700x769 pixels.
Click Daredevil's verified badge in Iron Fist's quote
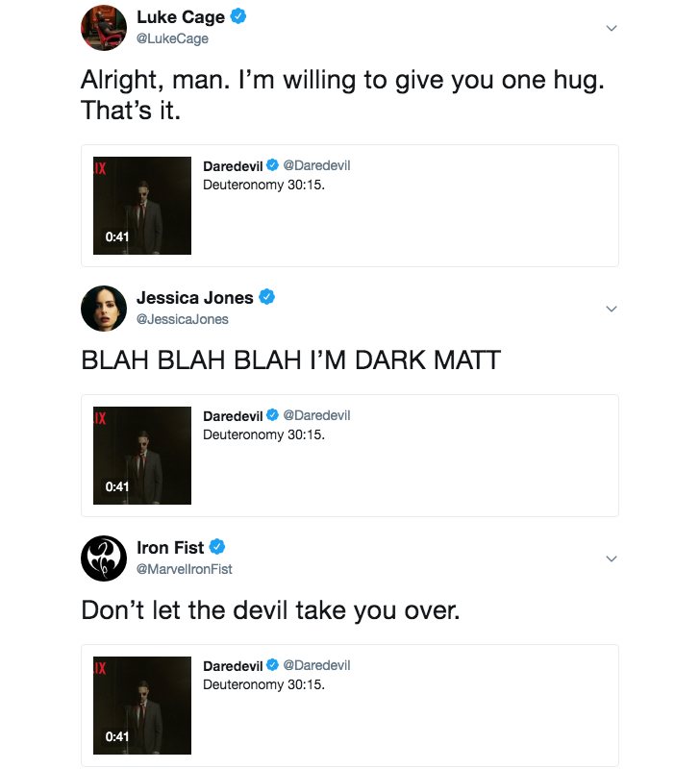click(272, 665)
